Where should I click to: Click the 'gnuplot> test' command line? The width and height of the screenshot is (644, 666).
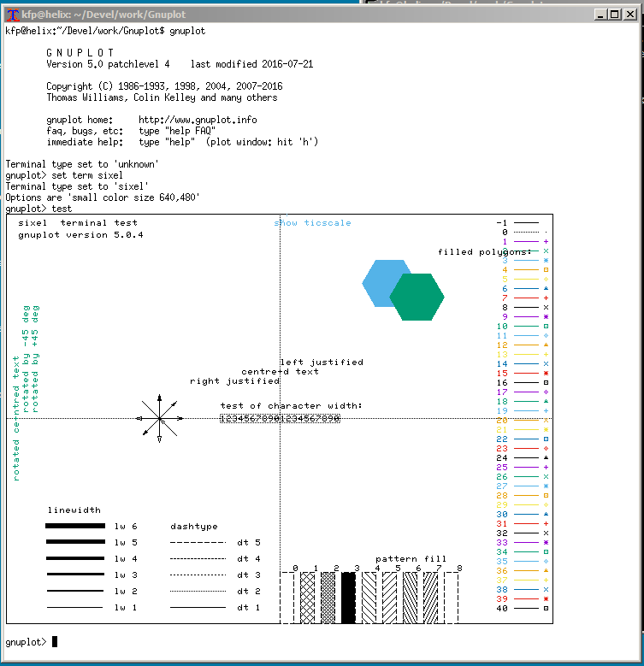(x=38, y=209)
